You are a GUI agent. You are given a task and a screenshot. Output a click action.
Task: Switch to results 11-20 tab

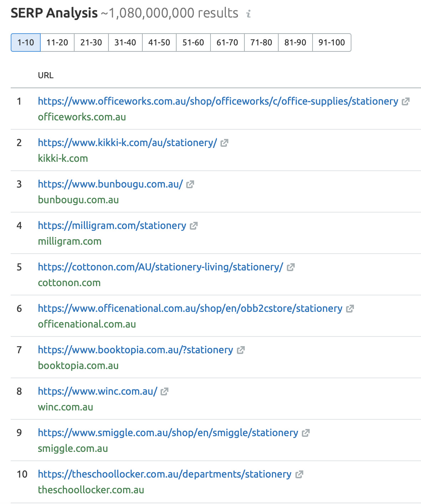coord(57,43)
